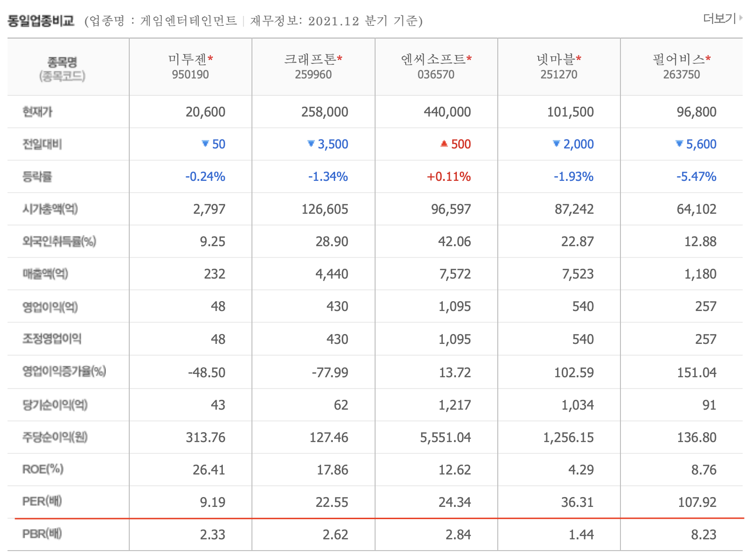Click the 현재가 row label
Image resolution: width=753 pixels, height=560 pixels.
click(x=38, y=112)
